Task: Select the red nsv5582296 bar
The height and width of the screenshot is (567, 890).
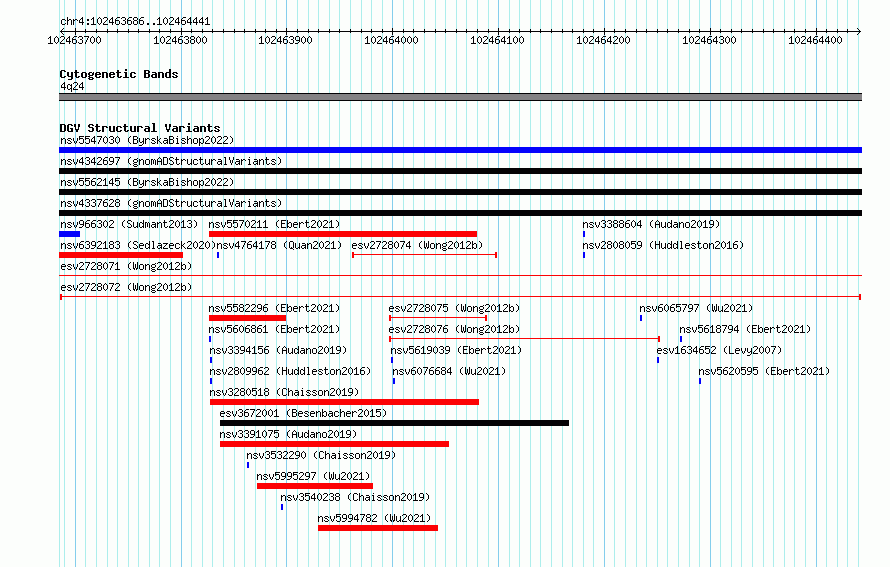Action: (x=247, y=318)
